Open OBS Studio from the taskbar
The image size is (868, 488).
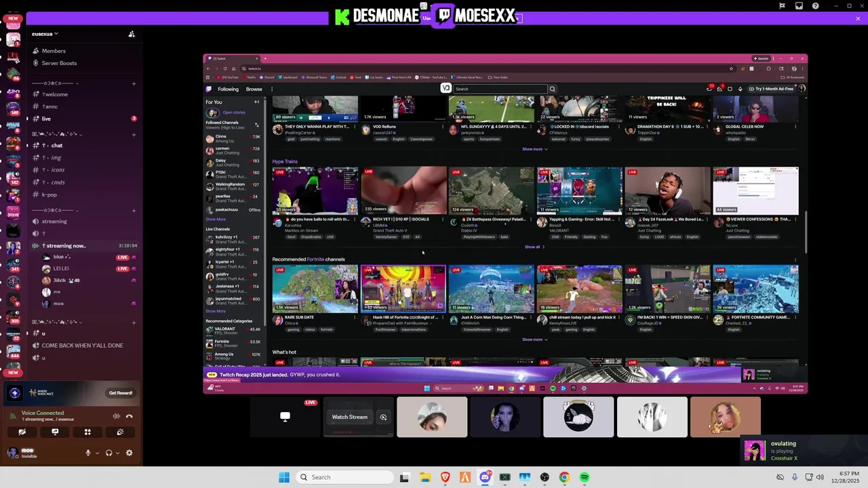click(x=545, y=477)
